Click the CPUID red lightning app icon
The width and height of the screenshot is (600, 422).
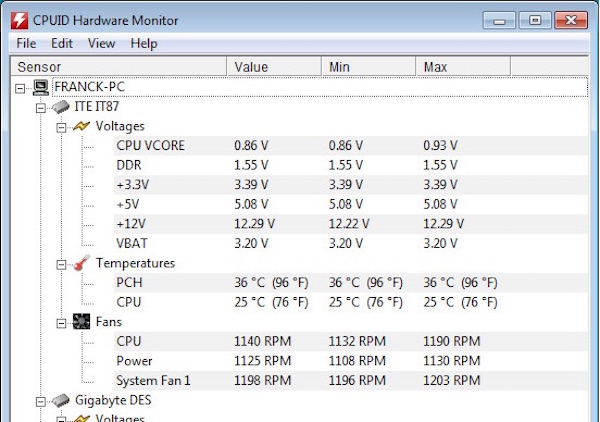[x=18, y=20]
